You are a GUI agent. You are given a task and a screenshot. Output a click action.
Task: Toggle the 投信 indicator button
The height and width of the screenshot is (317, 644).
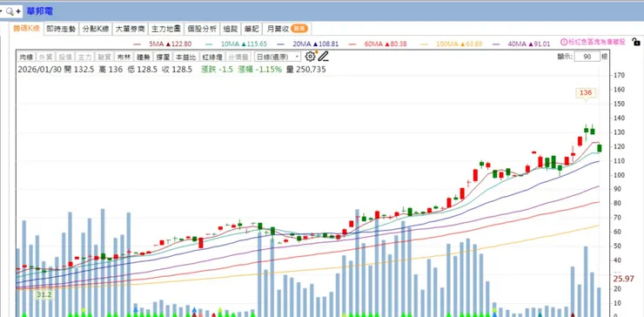(65, 57)
